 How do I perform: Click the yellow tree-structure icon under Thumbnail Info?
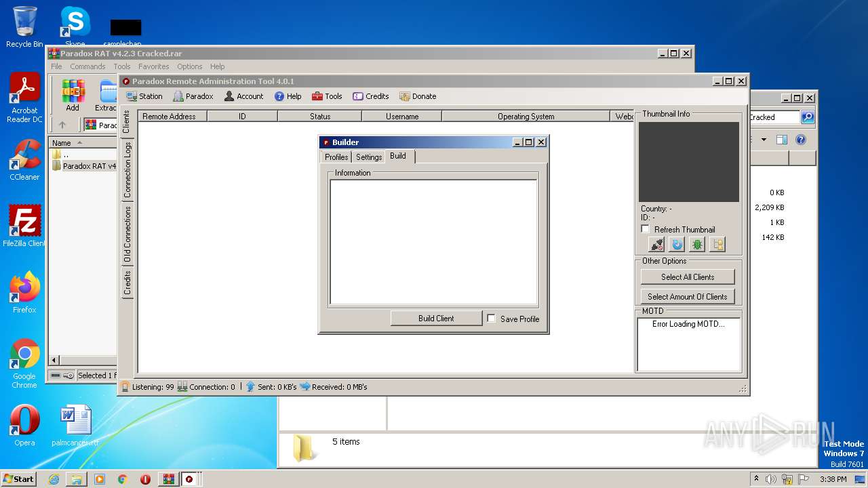point(717,245)
